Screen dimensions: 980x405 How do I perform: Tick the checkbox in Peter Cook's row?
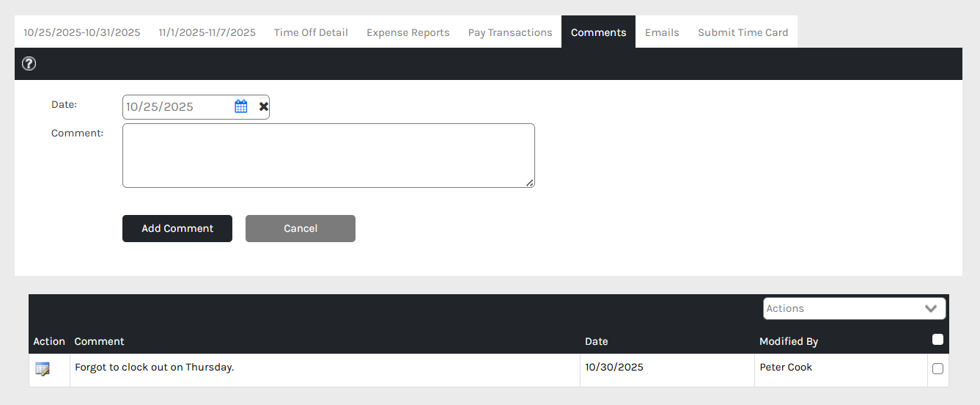point(937,369)
